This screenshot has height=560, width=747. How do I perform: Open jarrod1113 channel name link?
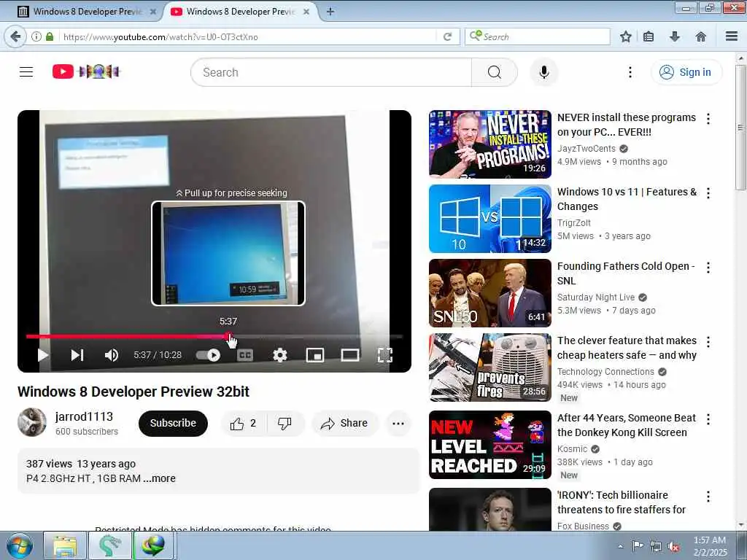(x=84, y=416)
